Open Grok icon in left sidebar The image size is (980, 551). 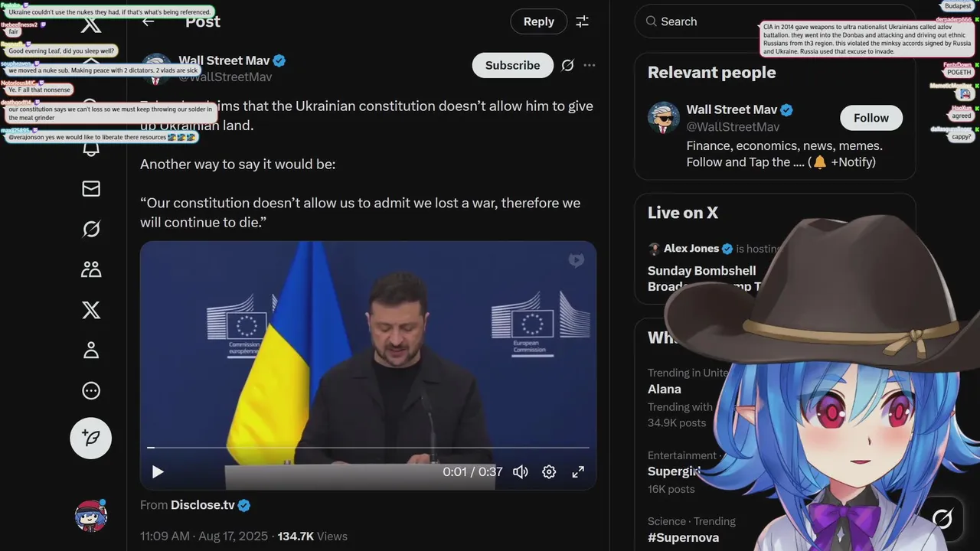pyautogui.click(x=91, y=229)
